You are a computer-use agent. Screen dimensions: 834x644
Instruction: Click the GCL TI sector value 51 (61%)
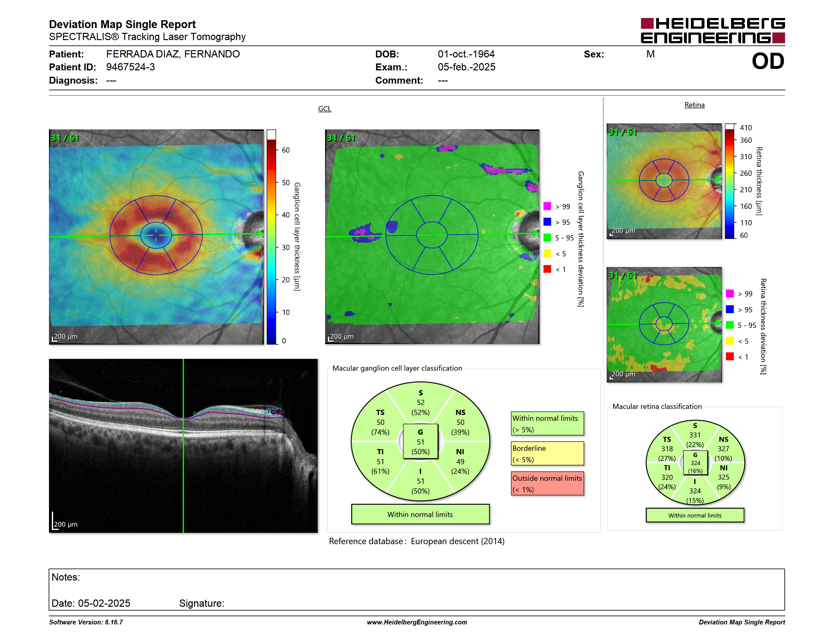coord(380,462)
